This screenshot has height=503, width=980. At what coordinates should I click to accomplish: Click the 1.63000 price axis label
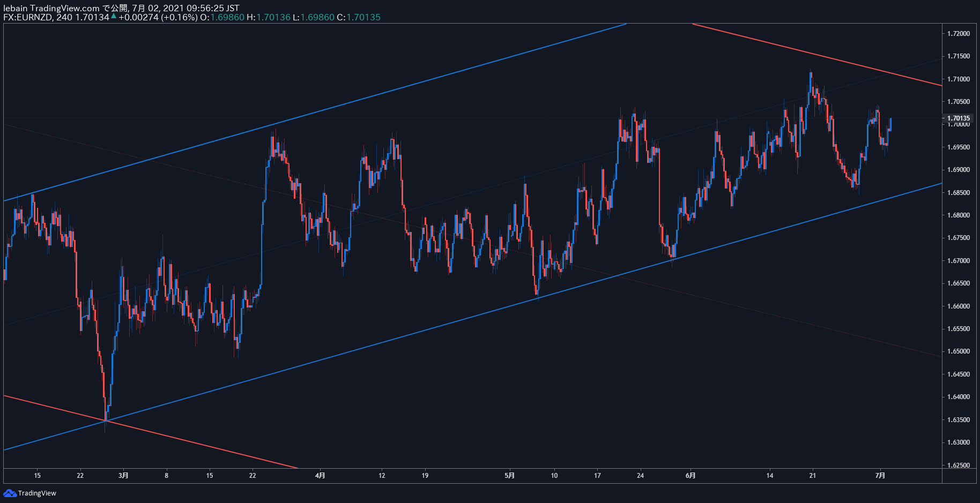(x=959, y=442)
